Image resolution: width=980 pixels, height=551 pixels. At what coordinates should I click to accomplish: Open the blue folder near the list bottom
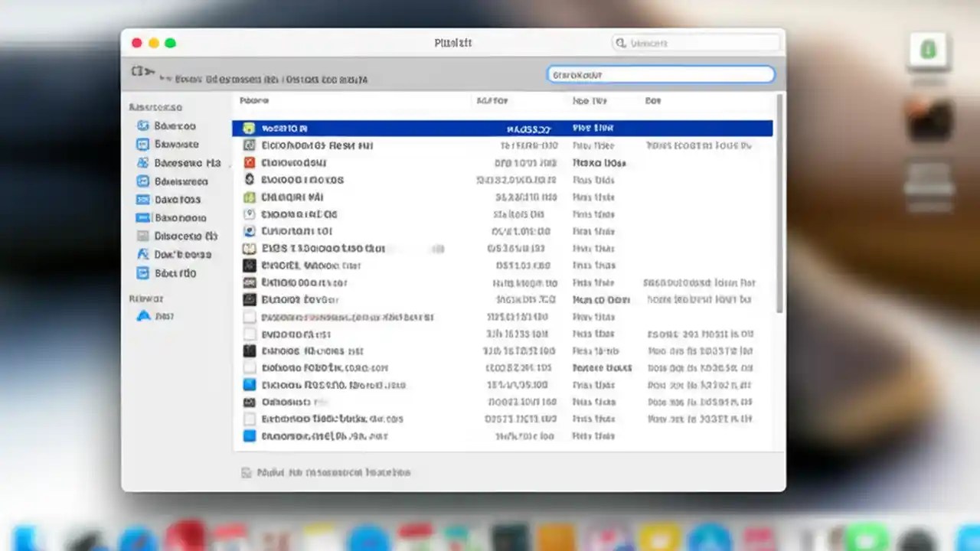tap(249, 435)
